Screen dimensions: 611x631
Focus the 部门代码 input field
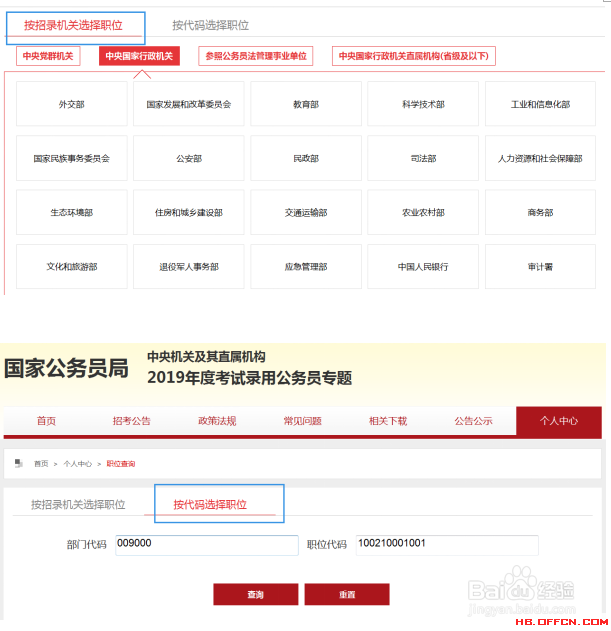(207, 545)
